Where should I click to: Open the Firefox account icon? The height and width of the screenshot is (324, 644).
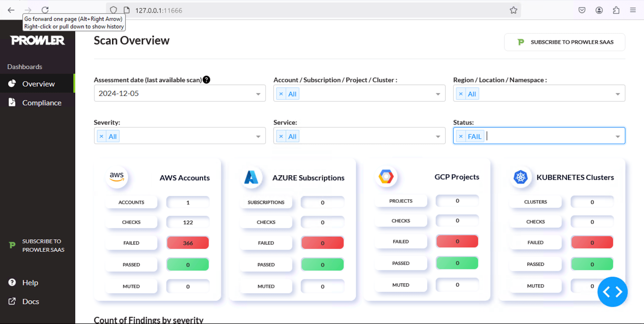(x=599, y=10)
